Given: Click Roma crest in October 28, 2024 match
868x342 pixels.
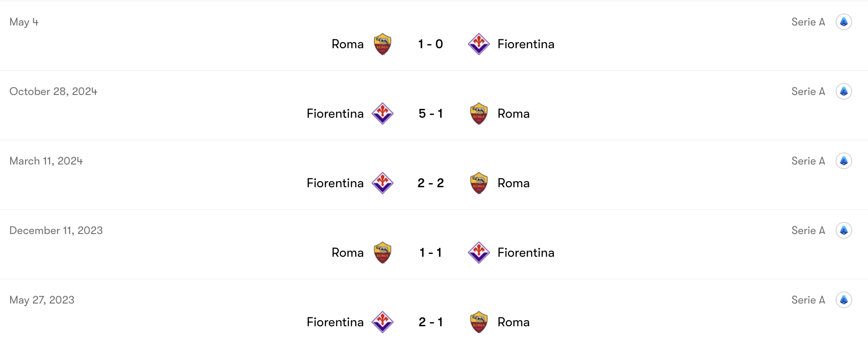Looking at the screenshot, I should coord(478,114).
